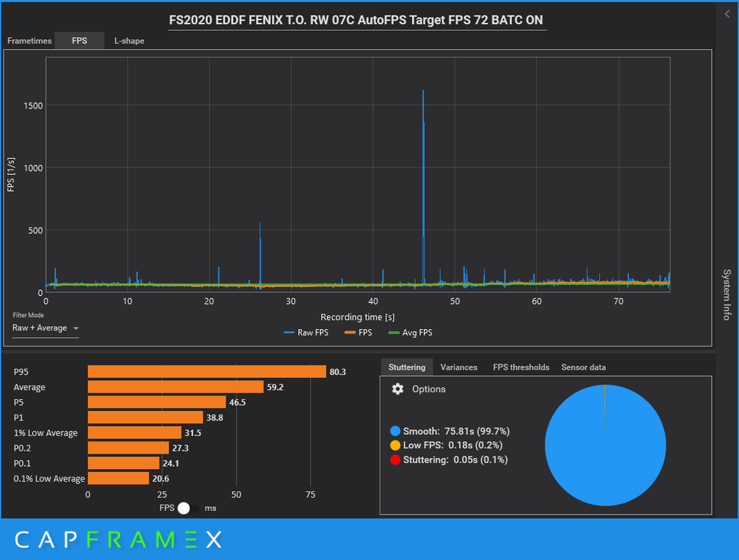This screenshot has width=739, height=560.
Task: Click the yellow Low FPS legend dot
Action: (x=395, y=445)
